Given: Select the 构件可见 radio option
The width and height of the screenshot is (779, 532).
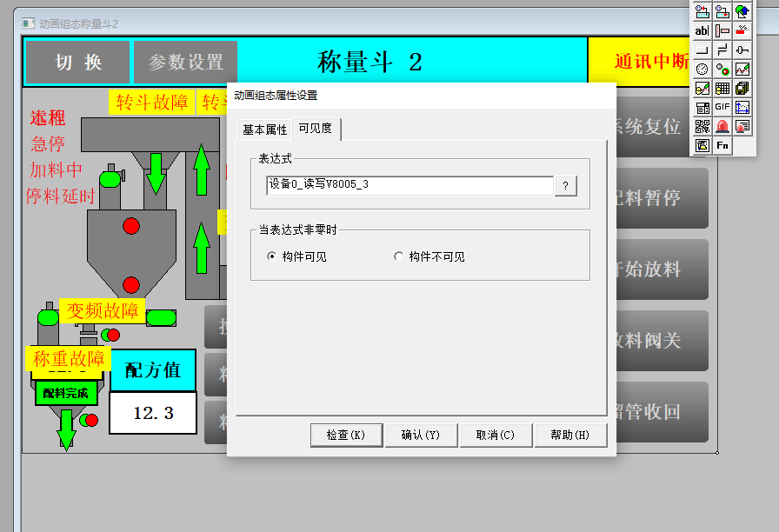Looking at the screenshot, I should (x=272, y=256).
